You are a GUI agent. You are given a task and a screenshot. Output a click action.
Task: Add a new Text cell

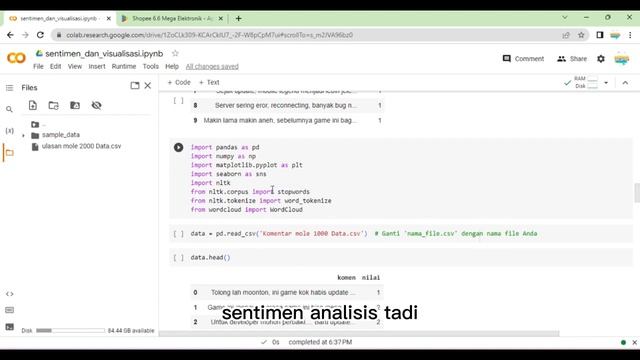click(209, 82)
